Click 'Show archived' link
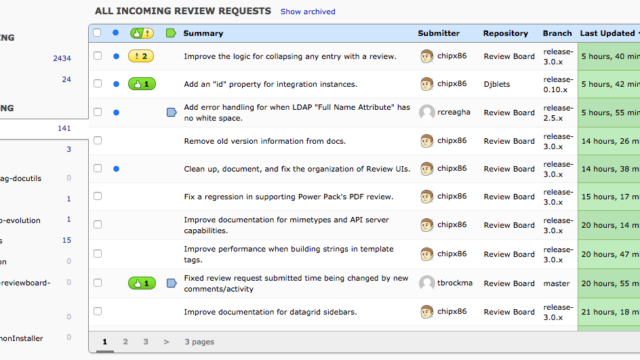Viewport: 640px width, 360px height. (308, 12)
